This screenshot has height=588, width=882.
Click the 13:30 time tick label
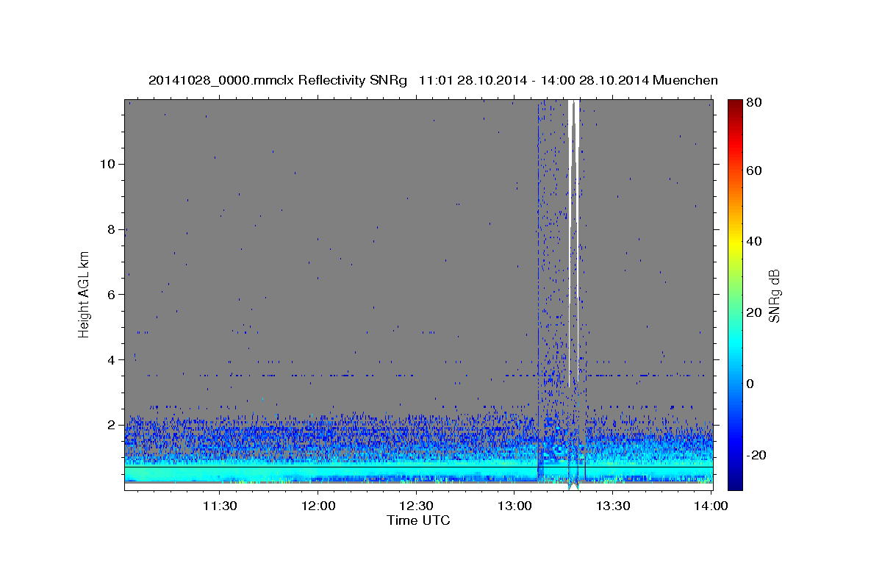[612, 506]
